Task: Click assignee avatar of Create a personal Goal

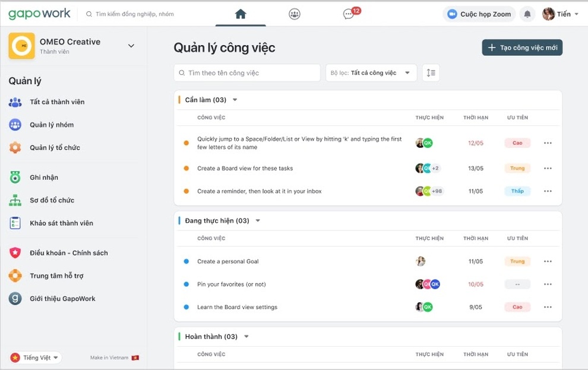Action: click(421, 261)
